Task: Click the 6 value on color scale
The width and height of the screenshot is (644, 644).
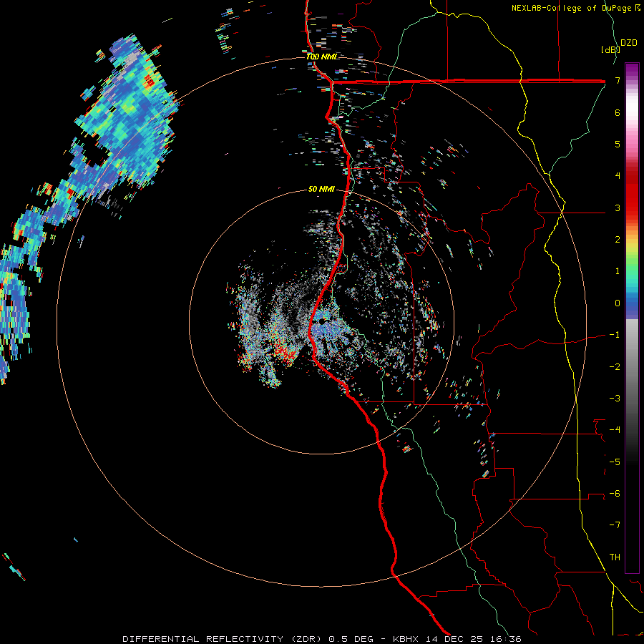Action: (x=618, y=112)
